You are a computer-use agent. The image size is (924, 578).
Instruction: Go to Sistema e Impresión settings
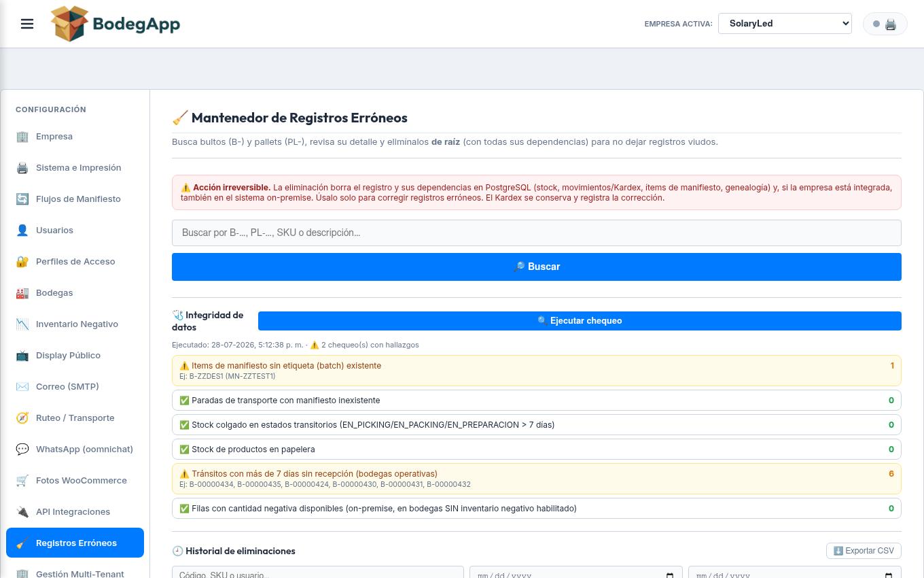(x=75, y=168)
